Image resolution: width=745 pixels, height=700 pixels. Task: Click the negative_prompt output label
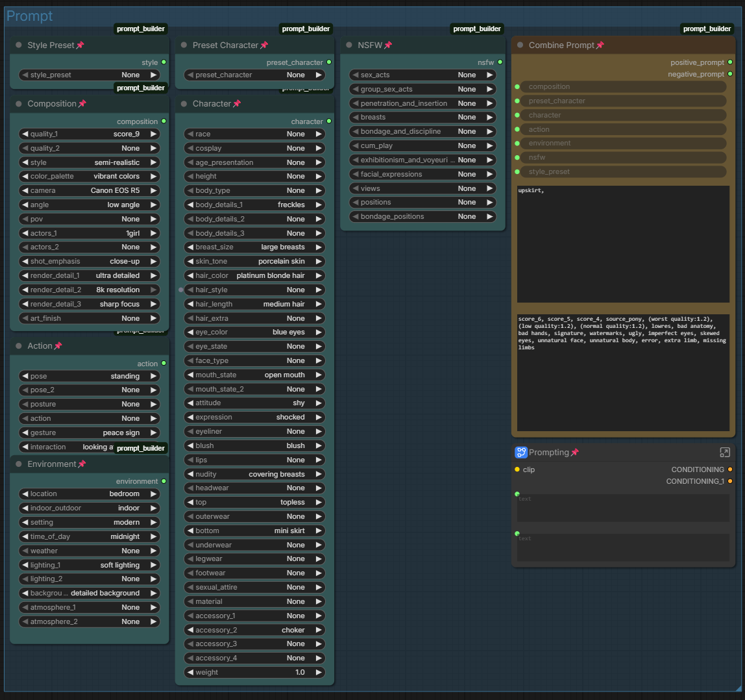[x=696, y=75]
